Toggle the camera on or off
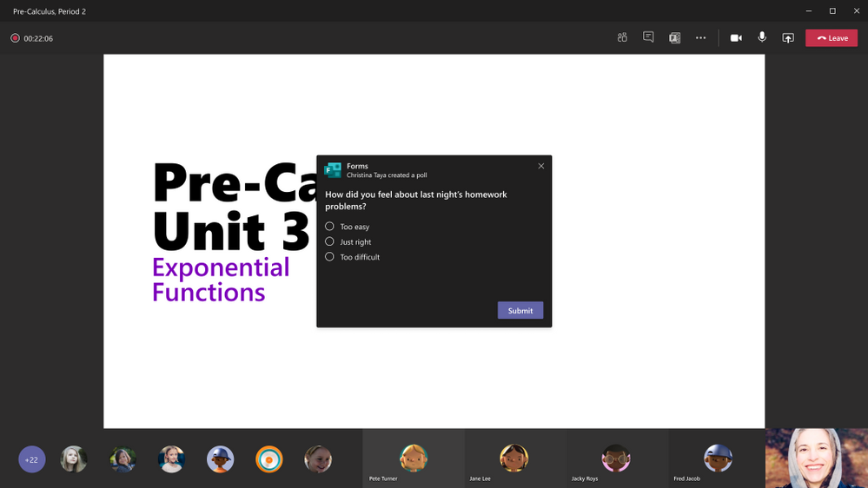 point(736,37)
